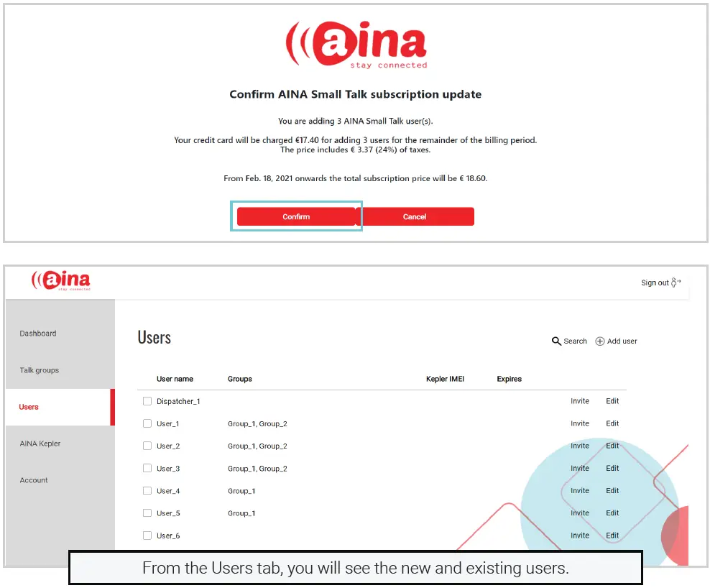This screenshot has width=710, height=588.
Task: Open AINA Kepler in sidebar
Action: point(40,444)
